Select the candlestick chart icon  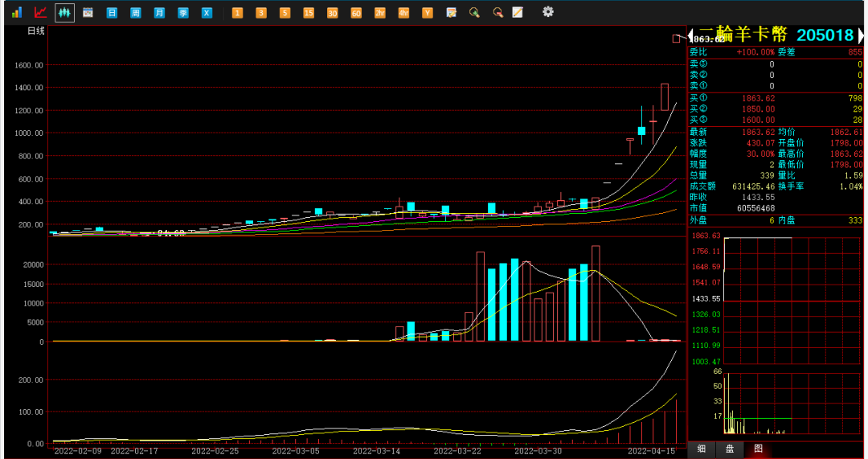coord(65,12)
